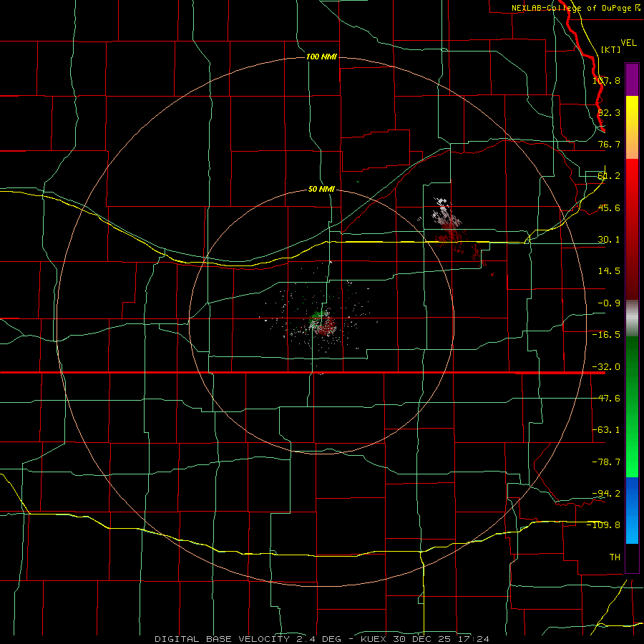The image size is (644, 644).
Task: Click the -47.6 velocity scale value
Action: pos(606,399)
